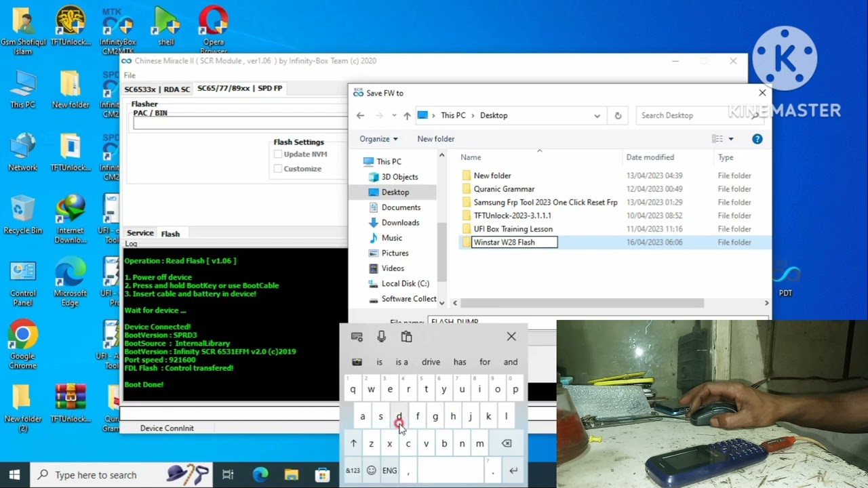
Task: Open help in Save FW to dialog
Action: [x=757, y=139]
